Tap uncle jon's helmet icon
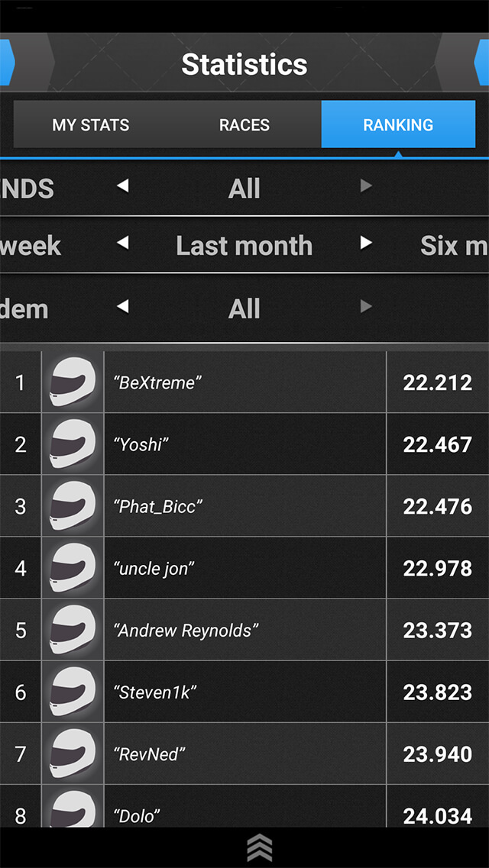 click(73, 568)
